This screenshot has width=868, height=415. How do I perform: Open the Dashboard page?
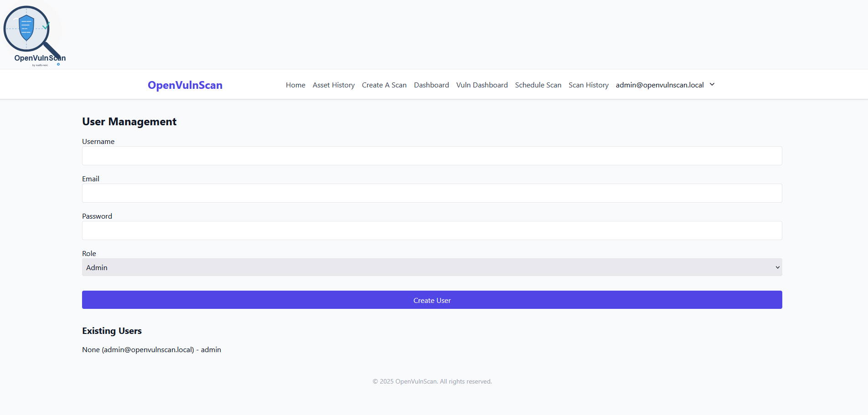(431, 85)
